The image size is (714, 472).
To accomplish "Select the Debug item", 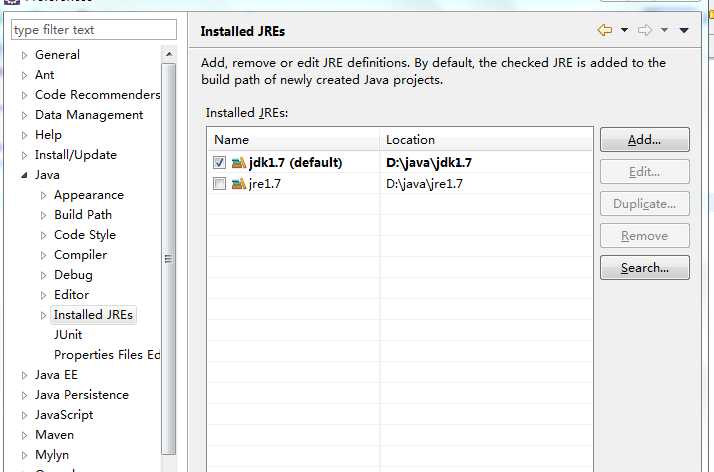I will [73, 275].
